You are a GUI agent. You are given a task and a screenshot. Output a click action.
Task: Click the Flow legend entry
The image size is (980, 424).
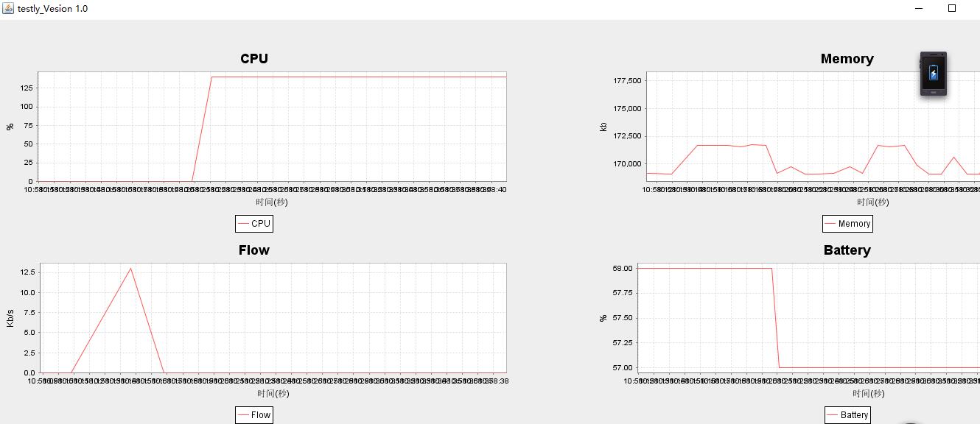tap(254, 414)
